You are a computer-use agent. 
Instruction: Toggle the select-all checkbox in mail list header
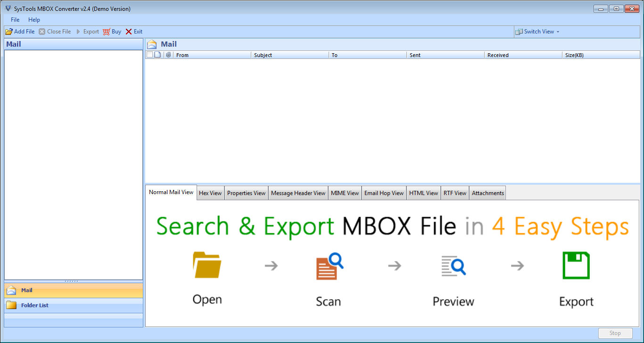150,55
